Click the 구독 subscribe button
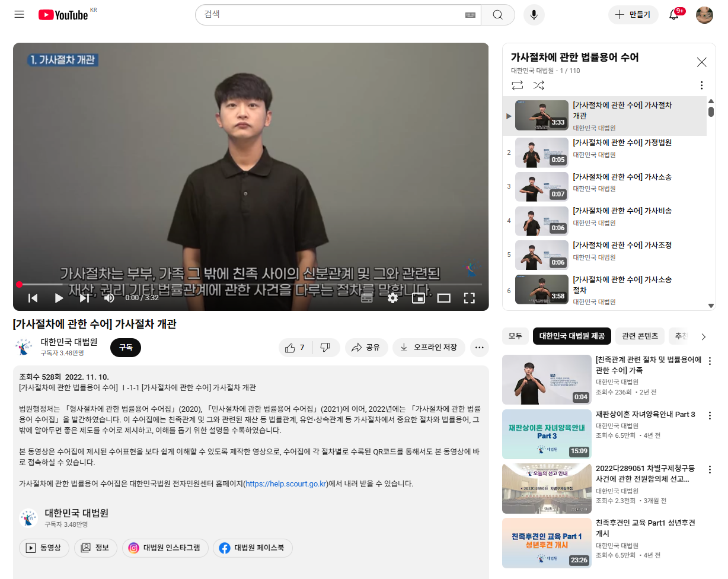The height and width of the screenshot is (579, 728). point(126,348)
